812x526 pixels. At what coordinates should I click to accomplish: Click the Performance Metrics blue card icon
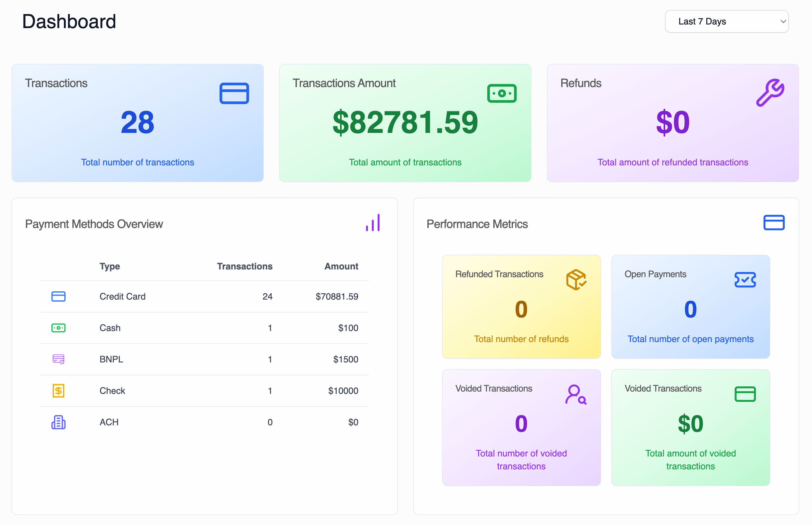click(x=773, y=223)
